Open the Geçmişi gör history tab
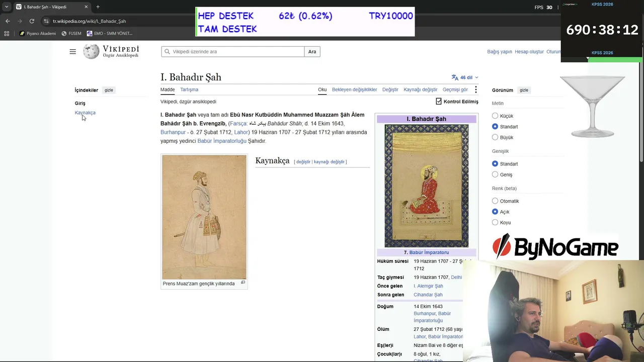The height and width of the screenshot is (362, 644). click(x=455, y=89)
